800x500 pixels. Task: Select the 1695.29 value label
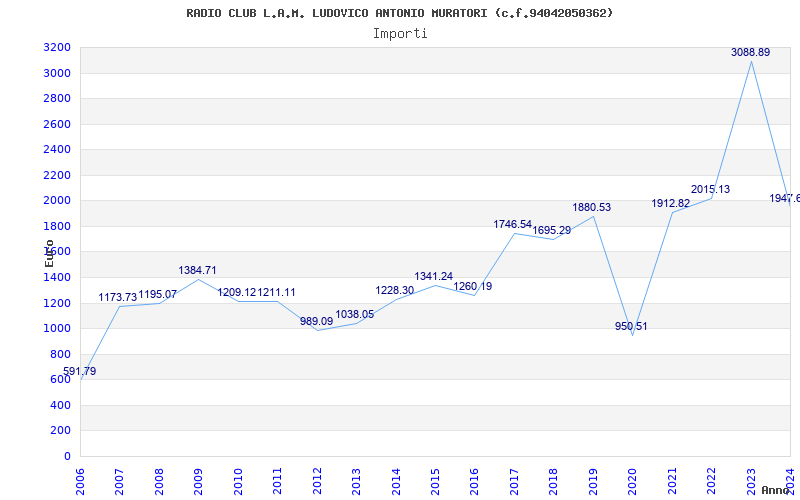(552, 231)
